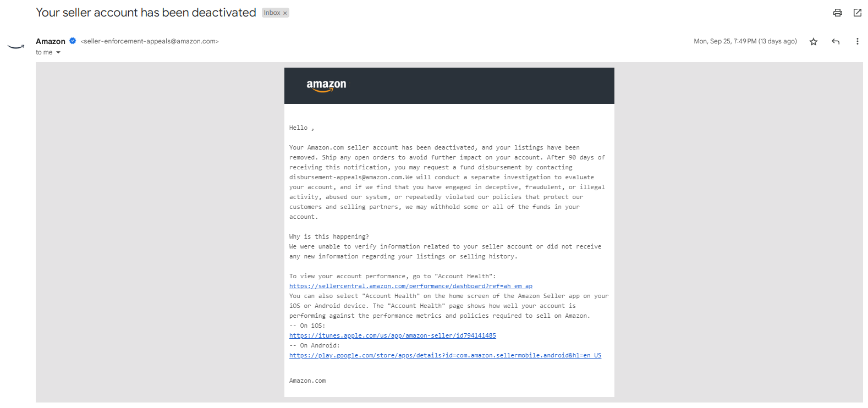Open the email in a new window
This screenshot has height=408, width=868.
tap(857, 13)
